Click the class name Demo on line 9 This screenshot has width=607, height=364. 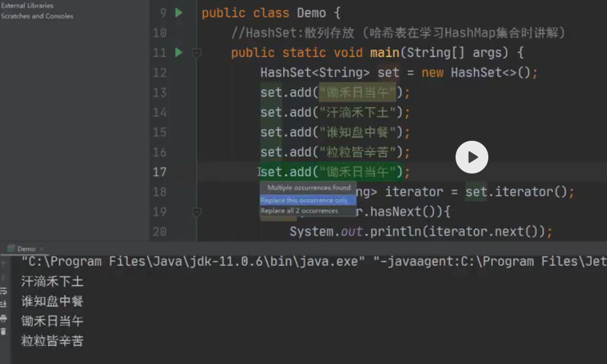coord(311,12)
